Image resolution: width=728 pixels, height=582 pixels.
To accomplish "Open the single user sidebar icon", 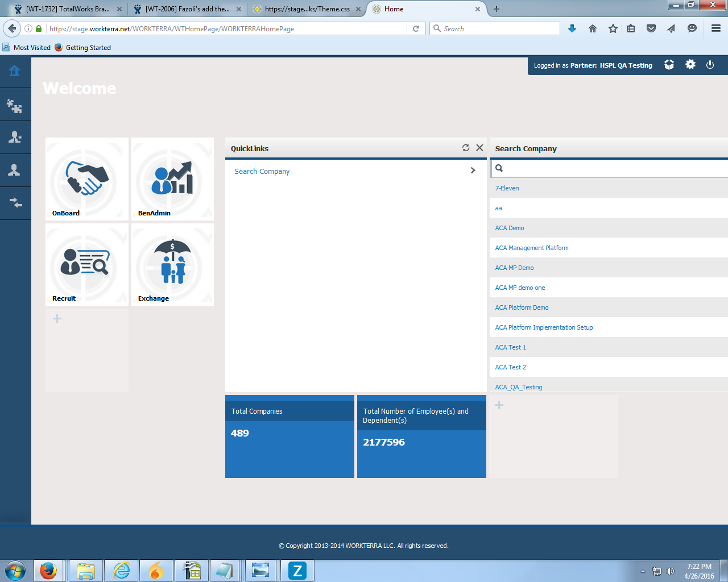I will [x=15, y=169].
